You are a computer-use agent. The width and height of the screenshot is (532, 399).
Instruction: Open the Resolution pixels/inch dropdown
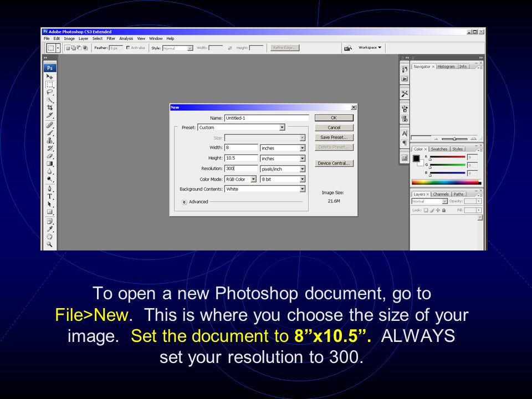click(x=283, y=169)
